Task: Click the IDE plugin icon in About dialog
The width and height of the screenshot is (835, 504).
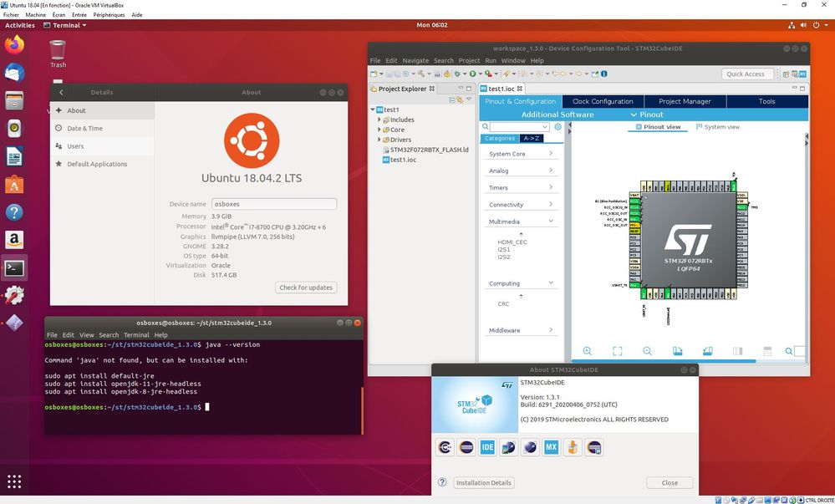Action: pyautogui.click(x=487, y=447)
